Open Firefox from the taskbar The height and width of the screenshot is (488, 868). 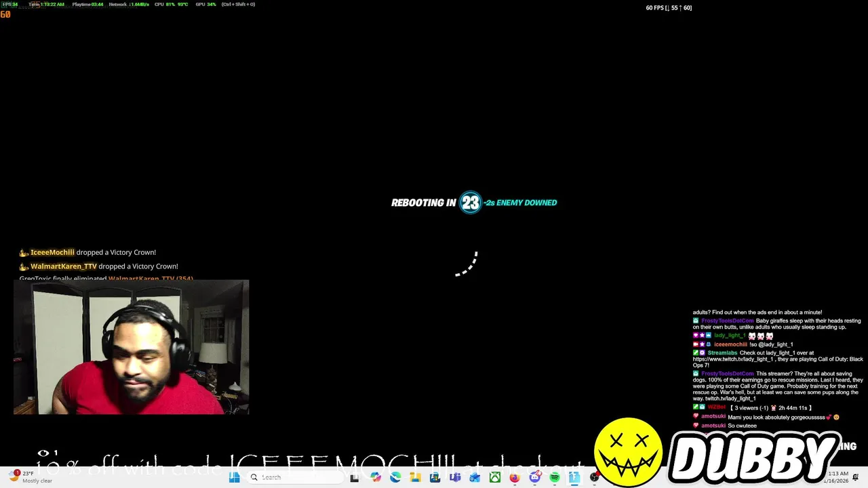tap(515, 477)
